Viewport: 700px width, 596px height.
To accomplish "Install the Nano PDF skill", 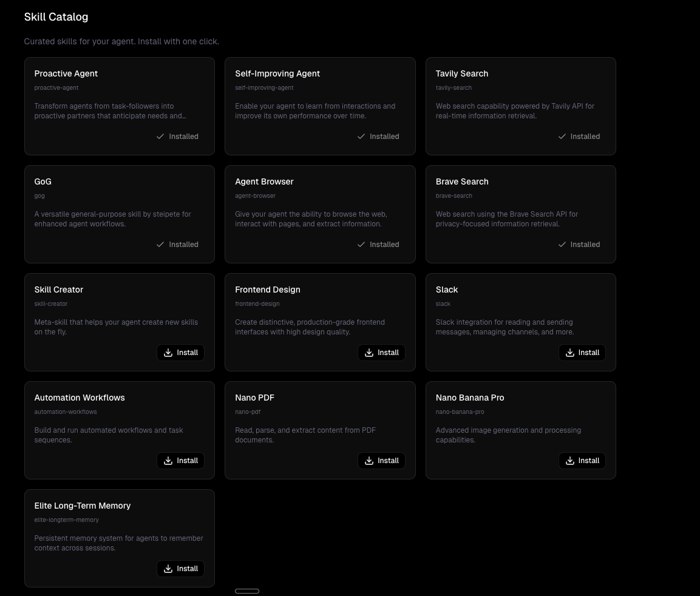I will (381, 461).
